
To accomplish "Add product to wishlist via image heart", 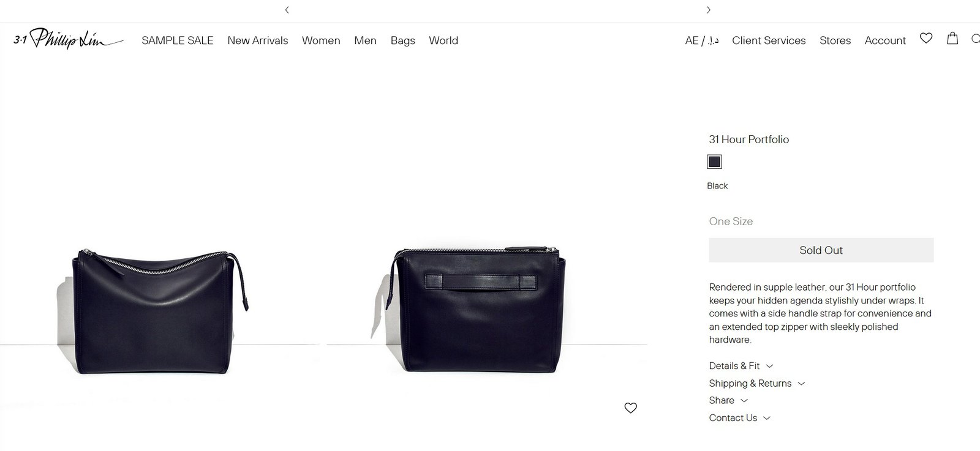I will 630,408.
